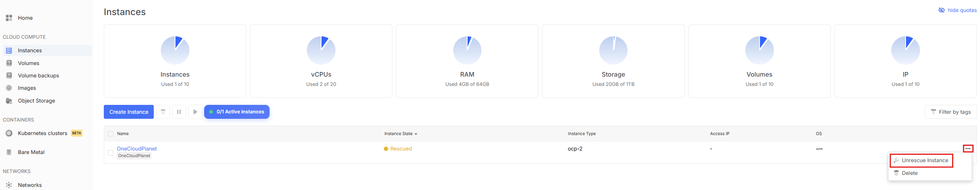Open Filter by tags dropdown
This screenshot has width=980, height=190.
pyautogui.click(x=951, y=112)
